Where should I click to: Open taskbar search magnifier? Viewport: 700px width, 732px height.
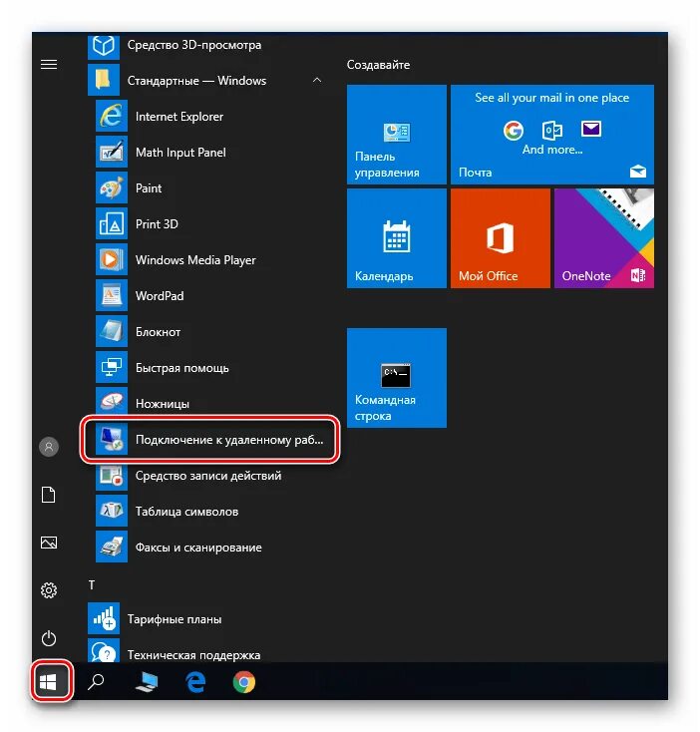96,681
